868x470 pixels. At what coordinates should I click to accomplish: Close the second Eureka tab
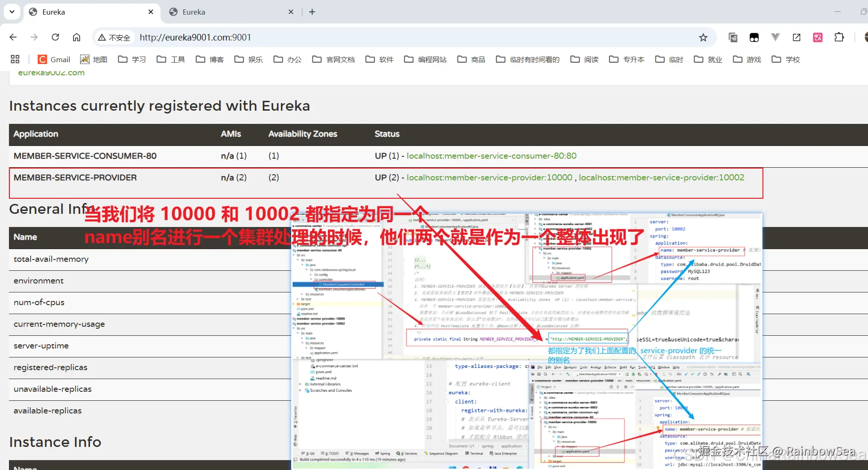(x=291, y=12)
